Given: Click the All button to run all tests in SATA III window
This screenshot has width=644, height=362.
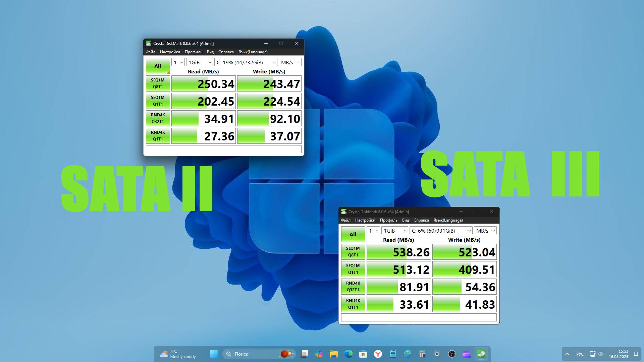Looking at the screenshot, I should pos(353,234).
